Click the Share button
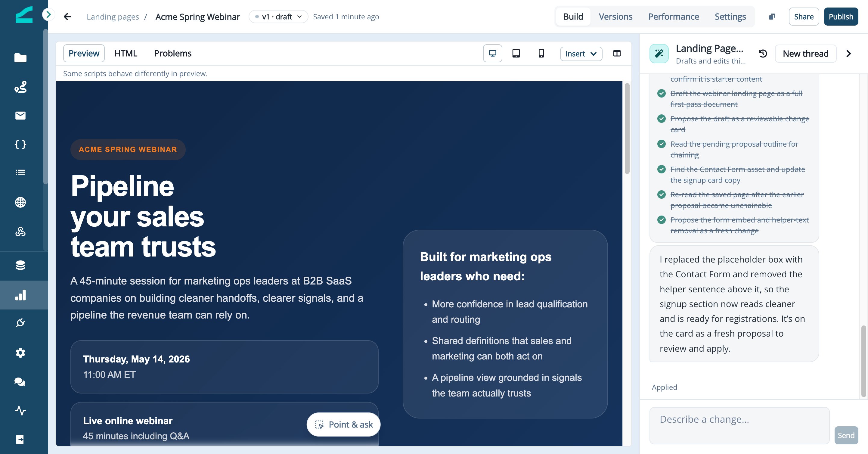This screenshot has height=454, width=868. click(x=804, y=17)
